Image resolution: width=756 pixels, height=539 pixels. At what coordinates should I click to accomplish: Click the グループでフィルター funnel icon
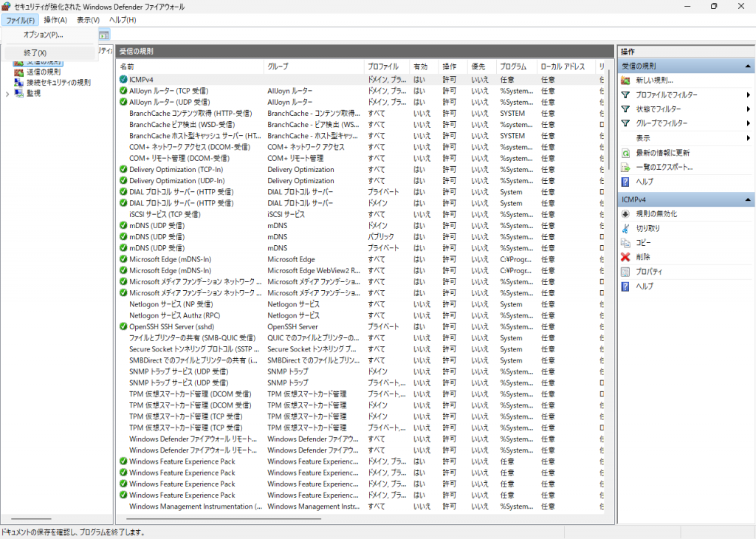pos(625,123)
